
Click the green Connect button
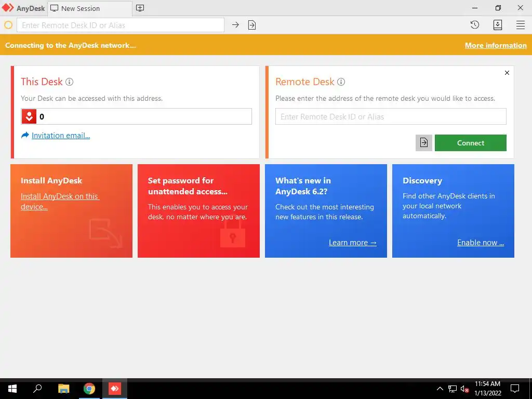pos(471,143)
